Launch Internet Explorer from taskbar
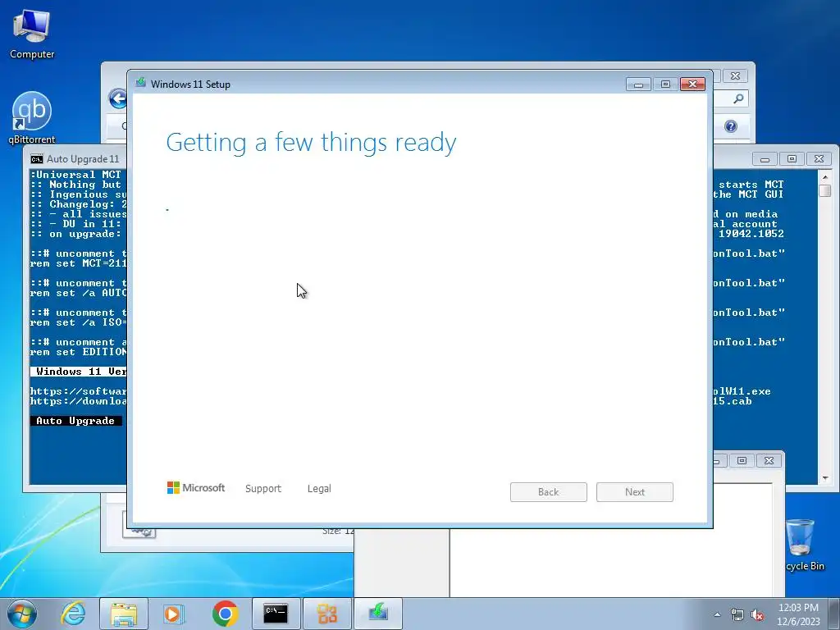This screenshot has height=630, width=840. click(73, 614)
